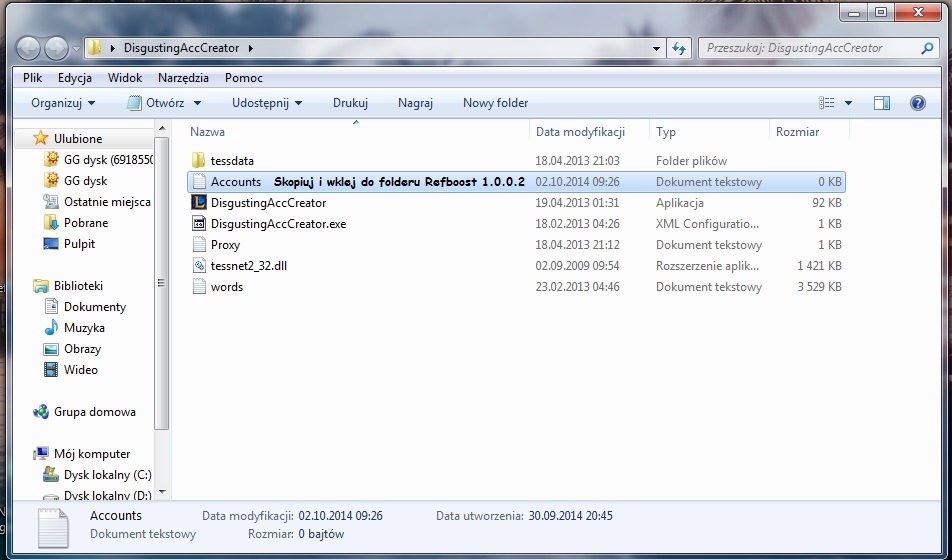Open the Narzędzia menu

[183, 78]
